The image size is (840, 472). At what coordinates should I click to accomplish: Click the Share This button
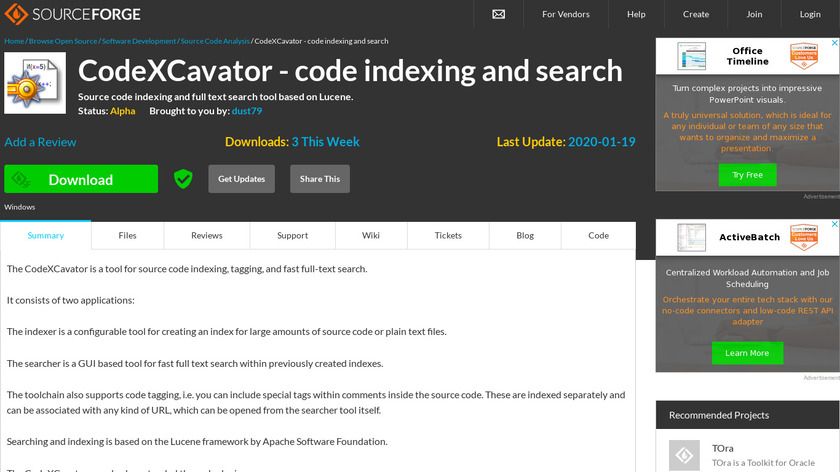[x=320, y=179]
